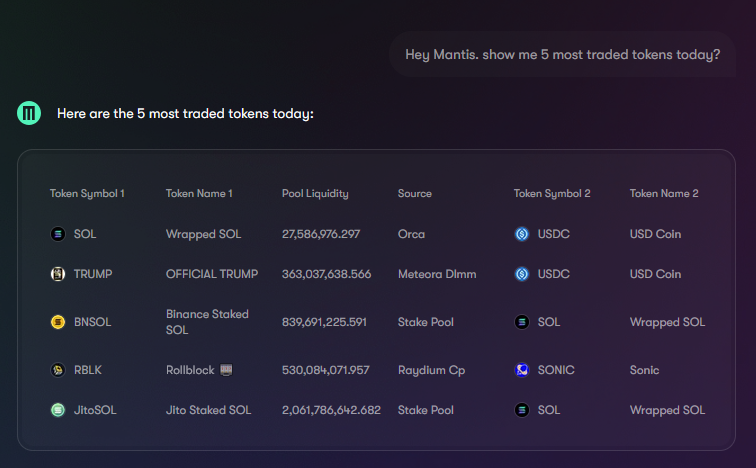Click the 'Pool Liquidity' column header
Image resolution: width=756 pixels, height=468 pixels.
coord(315,193)
